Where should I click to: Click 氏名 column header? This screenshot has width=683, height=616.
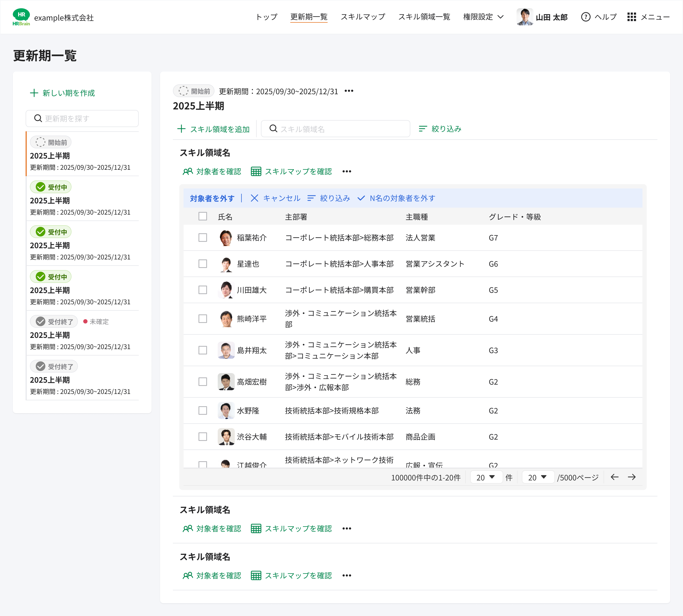click(225, 217)
